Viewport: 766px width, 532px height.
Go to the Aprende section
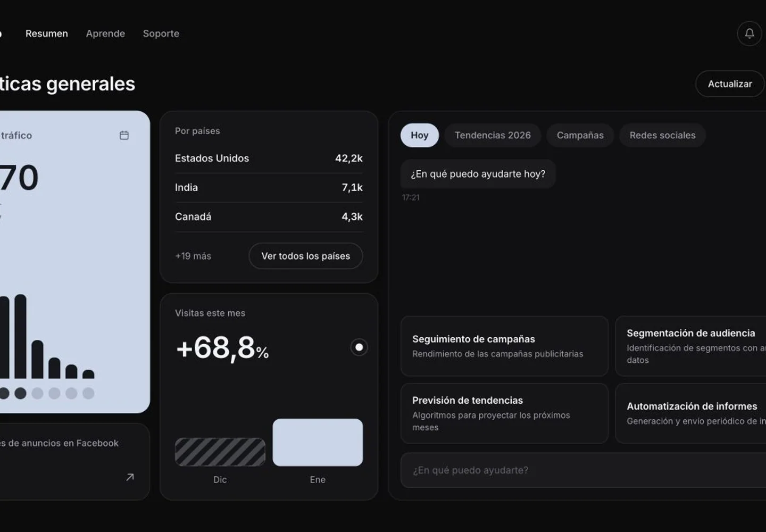click(105, 34)
